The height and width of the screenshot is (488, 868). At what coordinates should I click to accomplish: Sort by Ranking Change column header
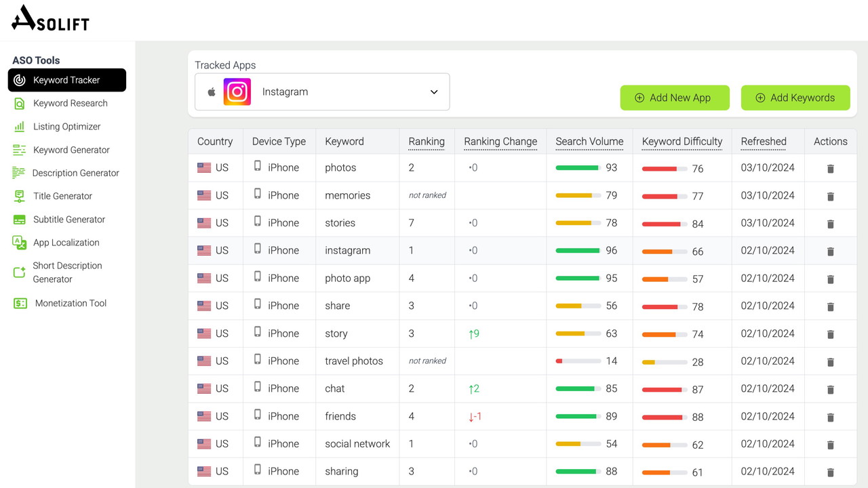(500, 142)
